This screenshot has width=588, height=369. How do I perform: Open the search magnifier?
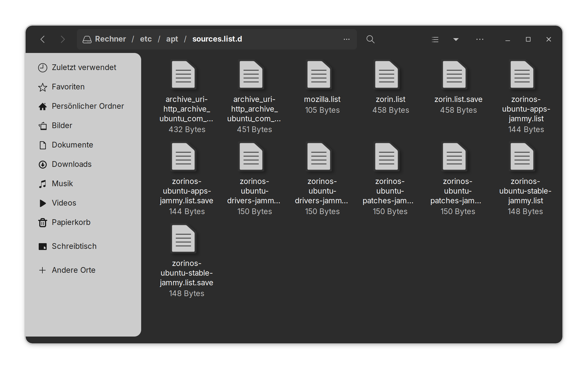(x=370, y=39)
